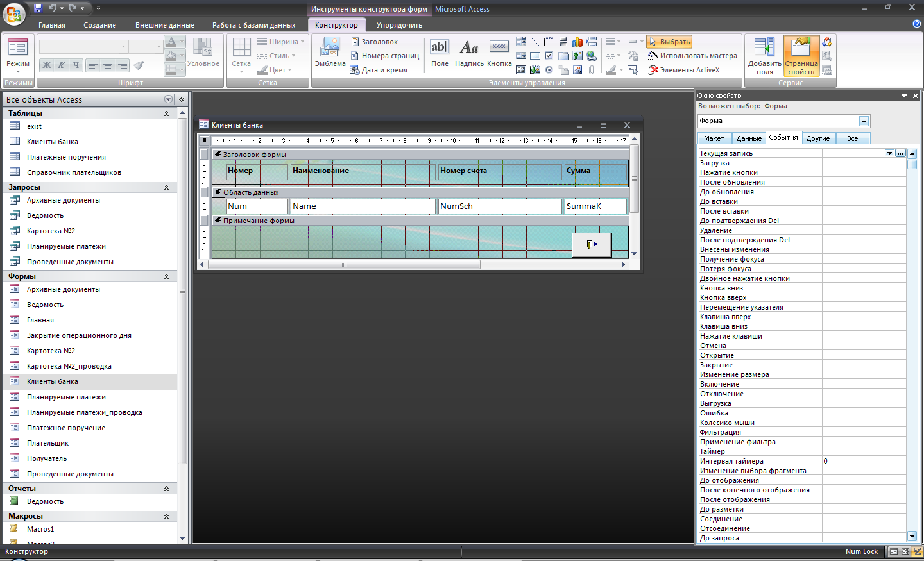Open the Форма object selector dropdown
Viewport: 924px width, 561px height.
[864, 121]
